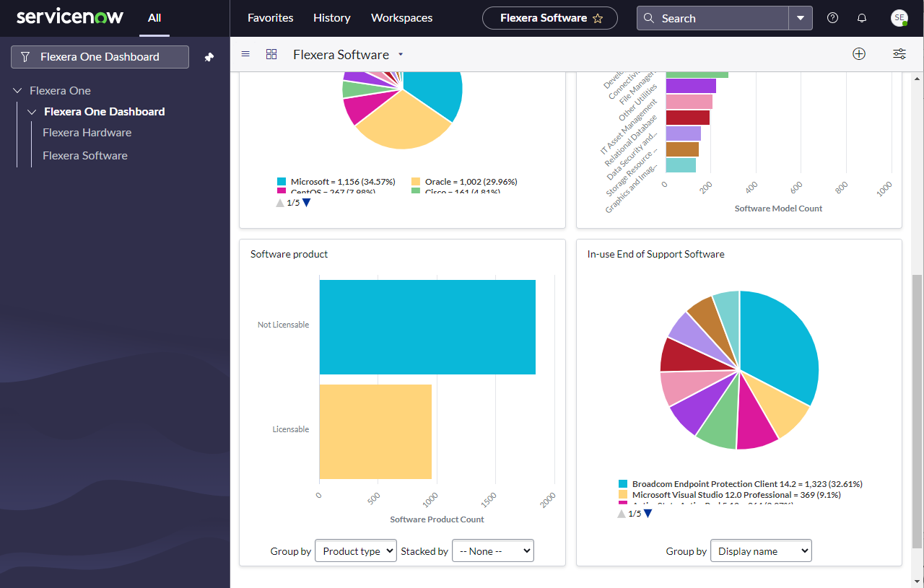The height and width of the screenshot is (588, 924).
Task: Click the hamburger menu icon
Action: click(245, 54)
